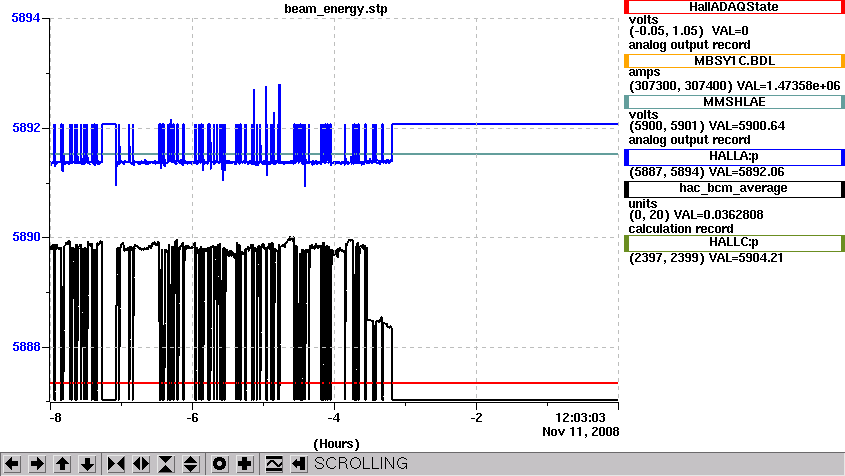The height and width of the screenshot is (476, 845).
Task: Select the MMSHLAE curve legend
Action: pos(734,102)
